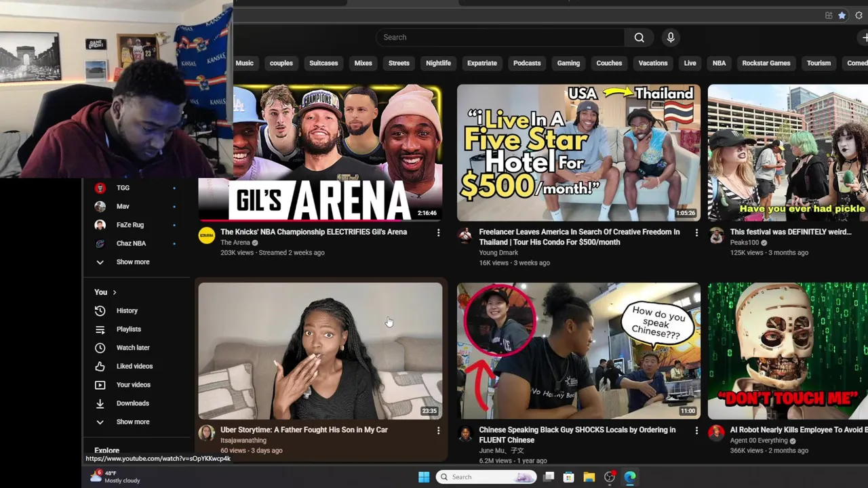Open Chinese Speaking Black Guy video title
The image size is (868, 488).
coord(577,434)
